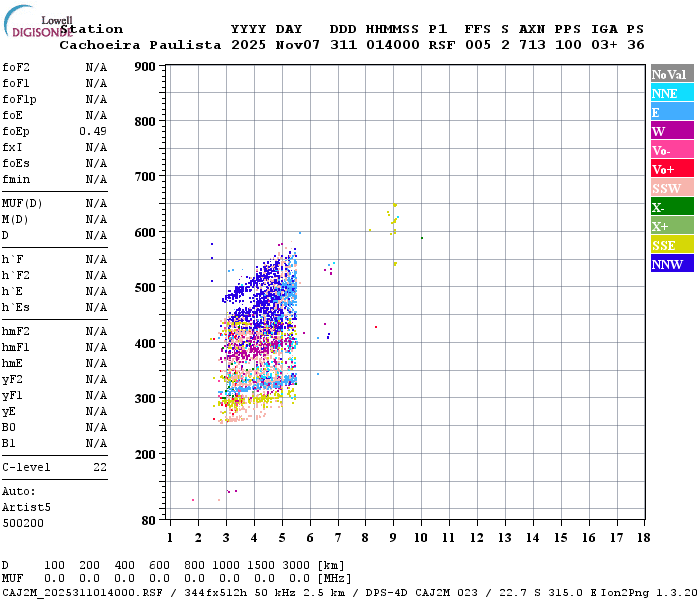Click the 5 MHz frequency axis label
Screen dimensions: 700x600
[282, 538]
